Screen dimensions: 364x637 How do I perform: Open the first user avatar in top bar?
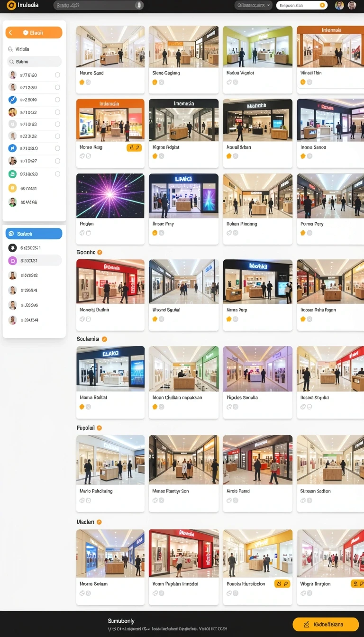[339, 5]
